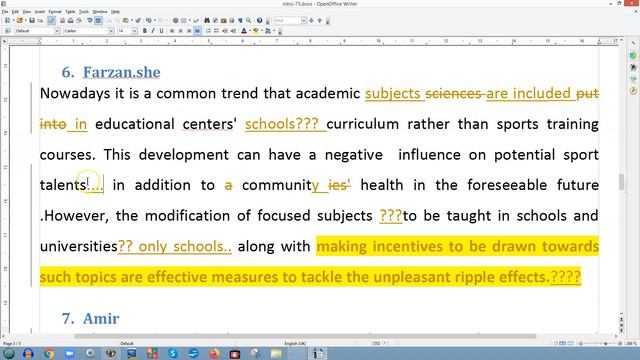Click the Undo icon

149,20
